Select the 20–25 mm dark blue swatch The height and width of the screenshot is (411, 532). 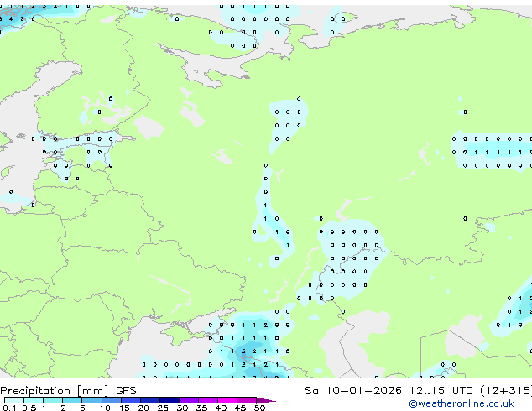(150, 400)
